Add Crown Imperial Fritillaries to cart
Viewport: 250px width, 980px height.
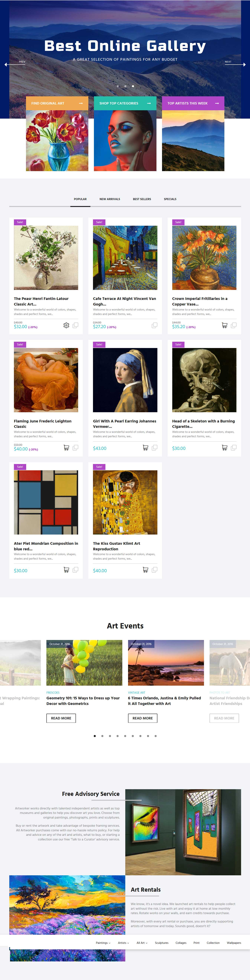coord(225,325)
